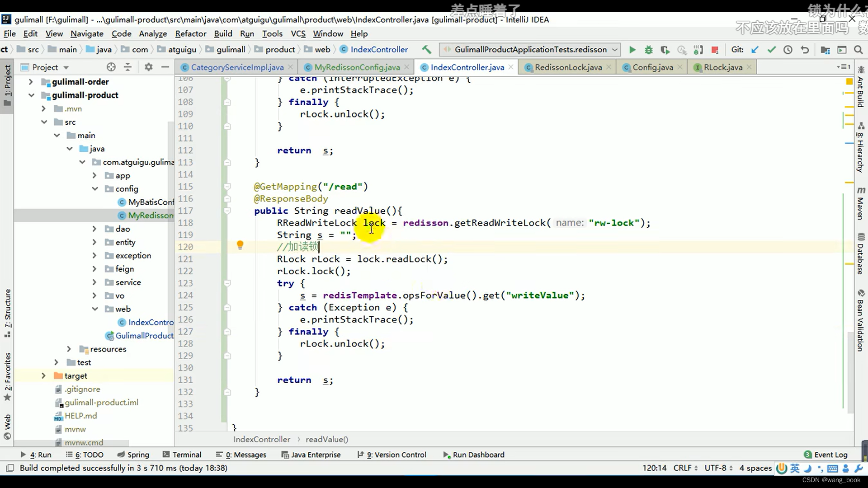Image resolution: width=868 pixels, height=488 pixels.
Task: Toggle the fold marker at line 108
Action: pos(227,102)
